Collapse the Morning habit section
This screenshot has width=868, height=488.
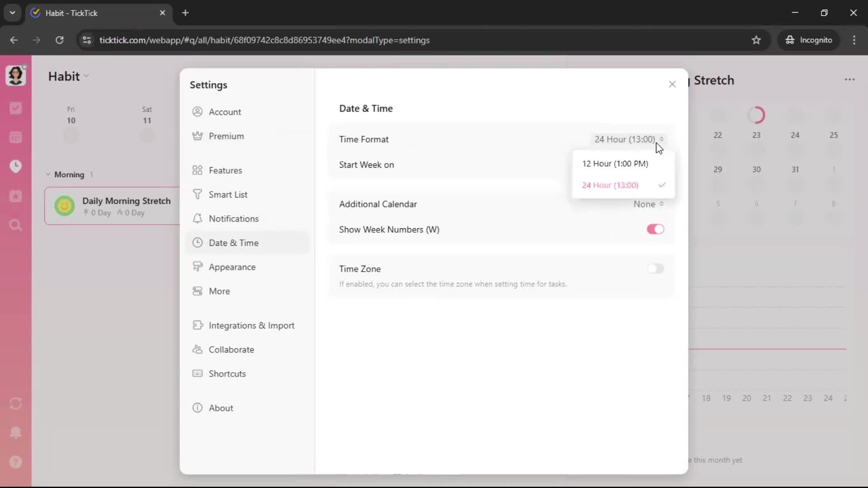pyautogui.click(x=48, y=174)
